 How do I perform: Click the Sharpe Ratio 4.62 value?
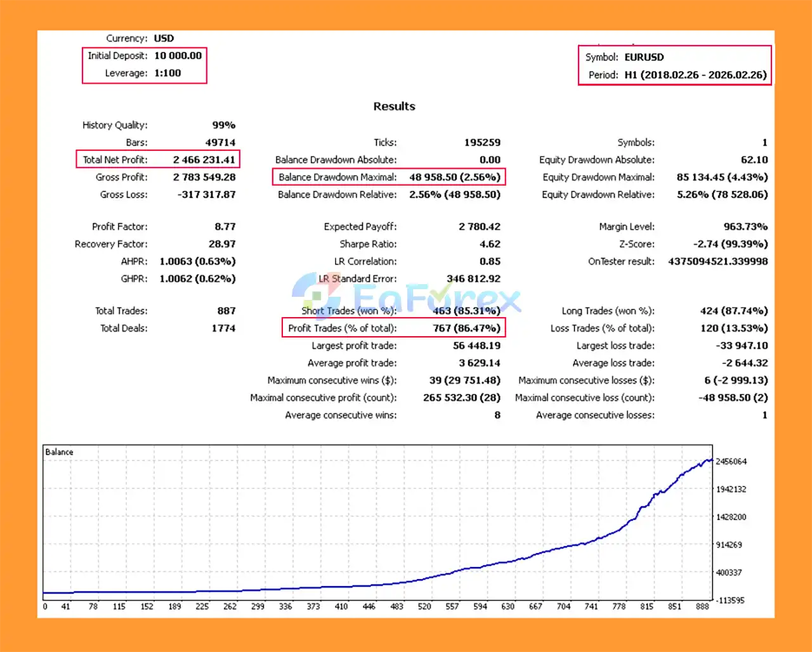490,244
